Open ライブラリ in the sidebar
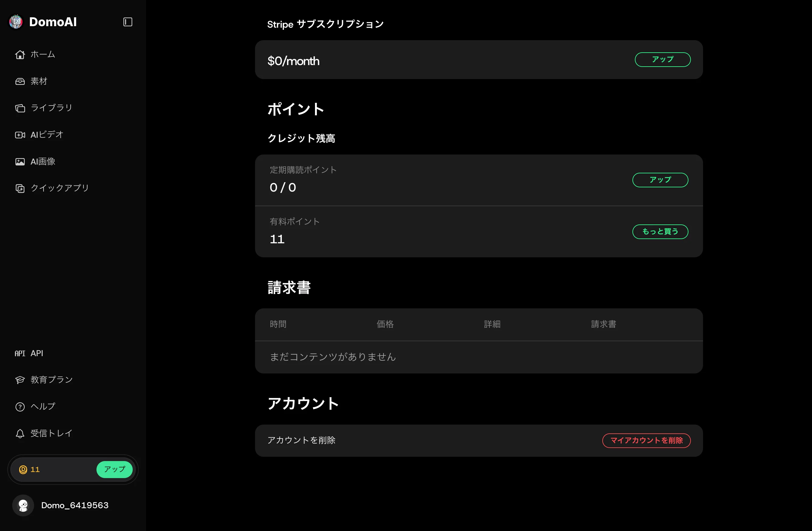 [51, 108]
